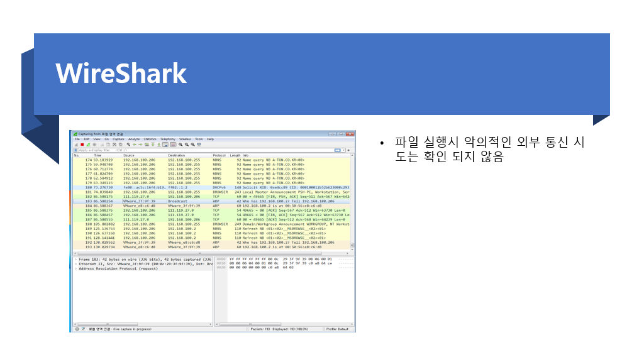Open the Analyze menu
The height and width of the screenshot is (362, 644).
click(134, 139)
